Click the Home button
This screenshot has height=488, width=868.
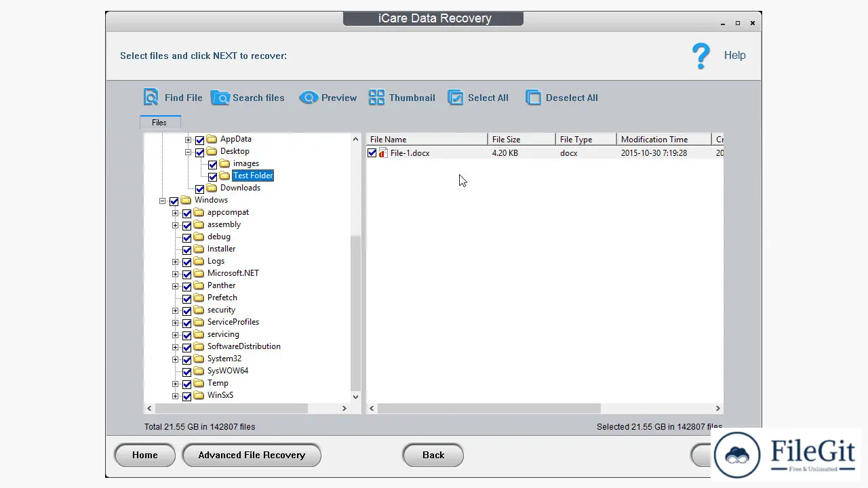[x=145, y=455]
